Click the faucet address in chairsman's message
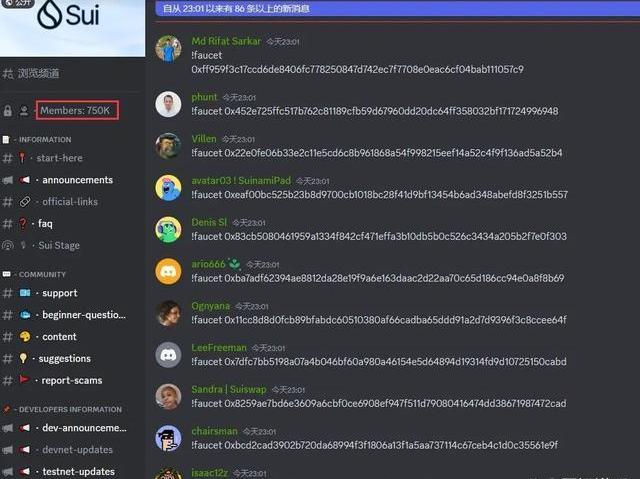The width and height of the screenshot is (640, 479). pyautogui.click(x=391, y=445)
